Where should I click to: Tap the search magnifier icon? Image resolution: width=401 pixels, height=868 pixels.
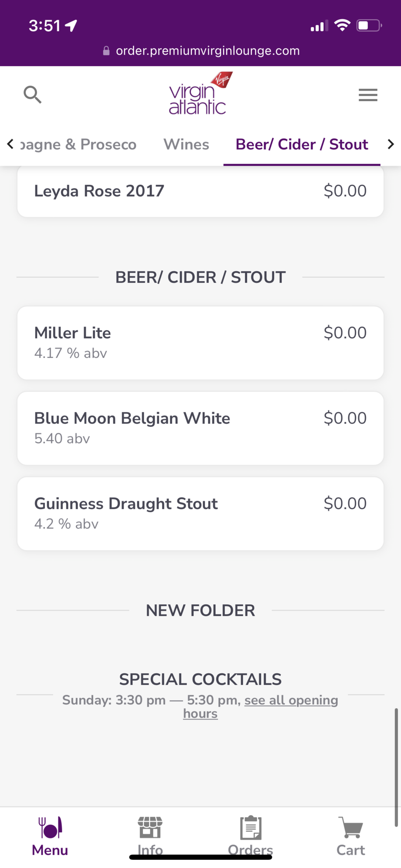pos(32,94)
